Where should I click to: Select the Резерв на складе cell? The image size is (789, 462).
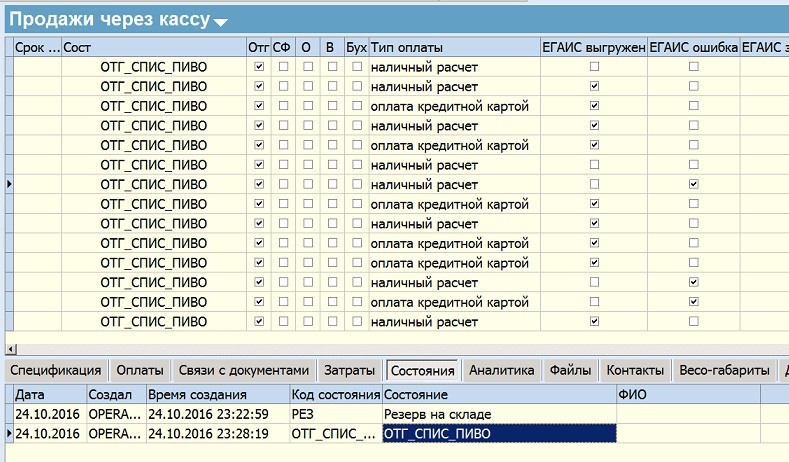pyautogui.click(x=500, y=414)
